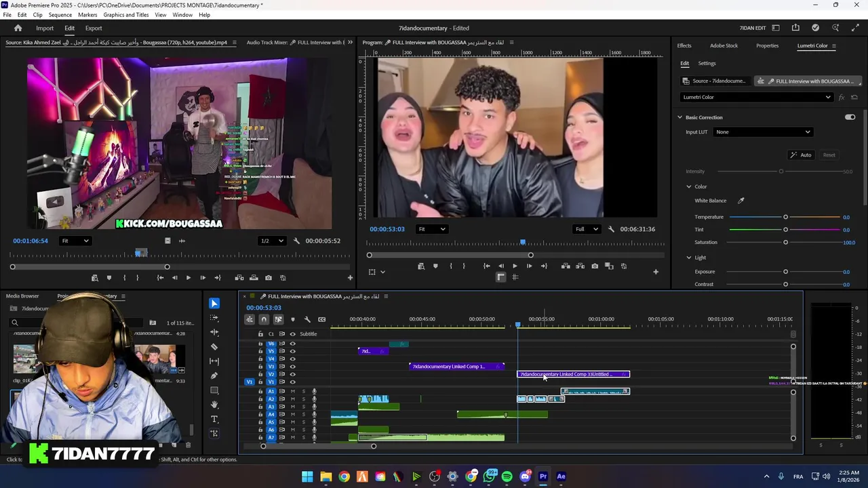Switch to Export workspace mode
This screenshot has width=868, height=488.
pyautogui.click(x=94, y=28)
